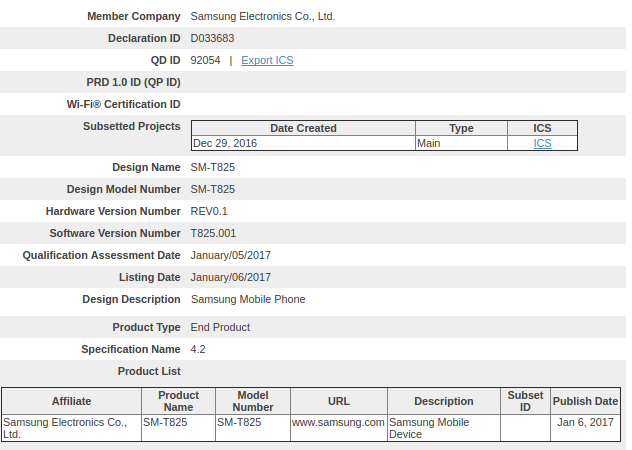The width and height of the screenshot is (632, 450).
Task: Select Listing Date value January/06/2017
Action: pos(231,277)
